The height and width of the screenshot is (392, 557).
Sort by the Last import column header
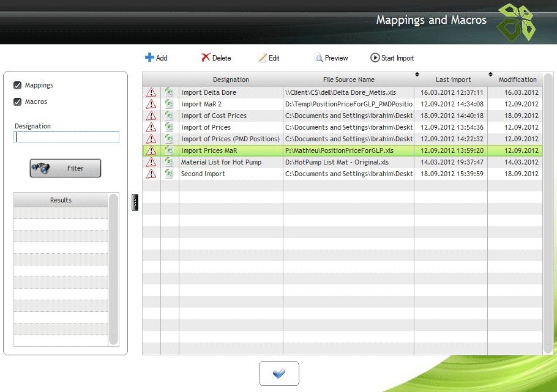point(453,80)
